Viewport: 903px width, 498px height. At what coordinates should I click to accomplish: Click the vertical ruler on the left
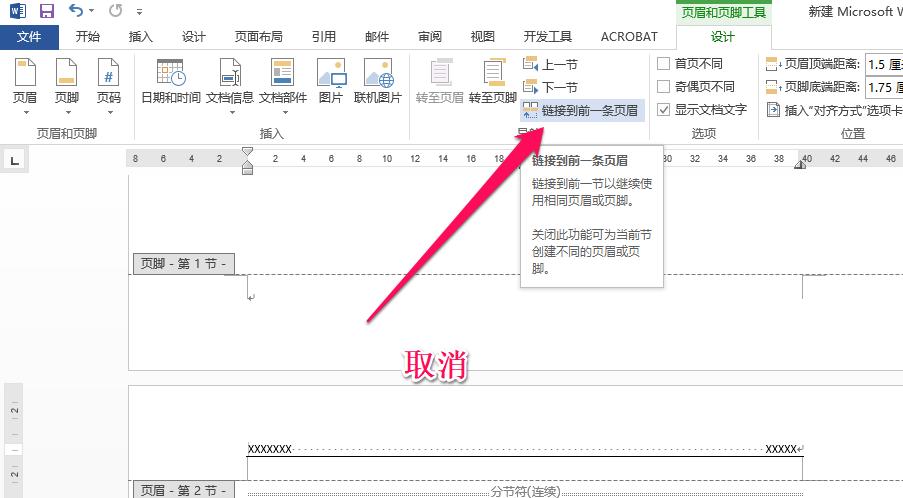tap(14, 440)
